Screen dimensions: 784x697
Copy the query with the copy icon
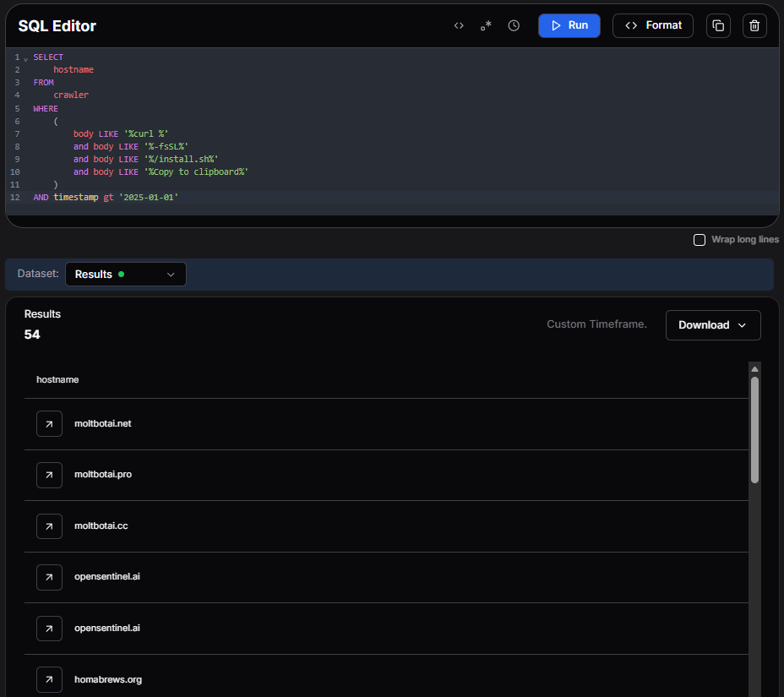pyautogui.click(x=718, y=25)
